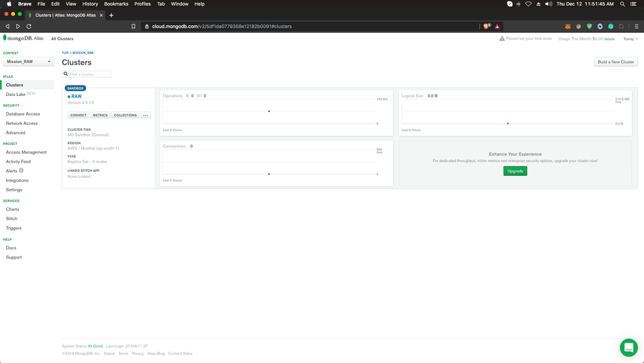This screenshot has height=363, width=644.
Task: Click the MISSION_RAW breadcrumb
Action: point(83,53)
